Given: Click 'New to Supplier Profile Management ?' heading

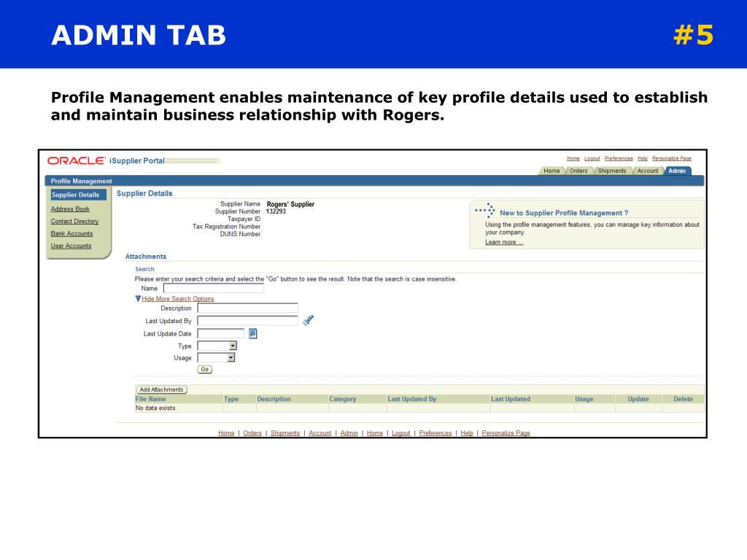Looking at the screenshot, I should coord(564,213).
